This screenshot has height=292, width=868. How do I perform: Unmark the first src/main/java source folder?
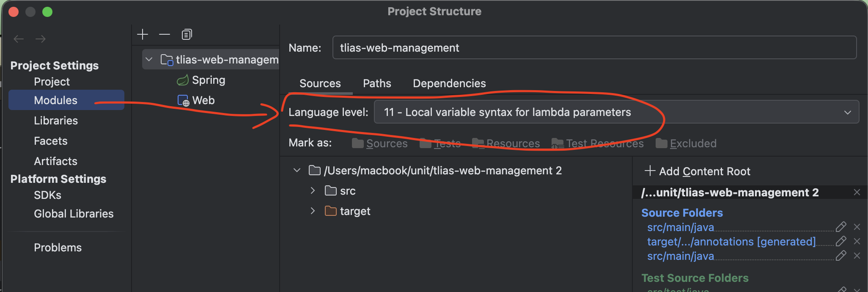(x=857, y=227)
